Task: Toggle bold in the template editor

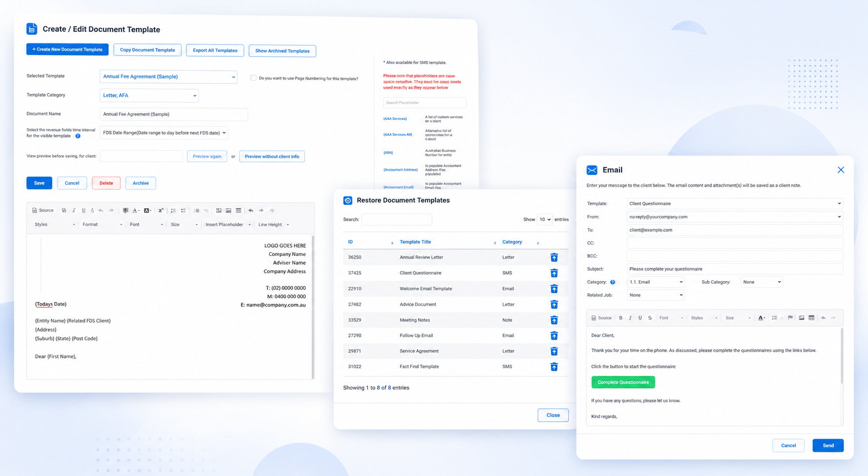Action: [64, 210]
